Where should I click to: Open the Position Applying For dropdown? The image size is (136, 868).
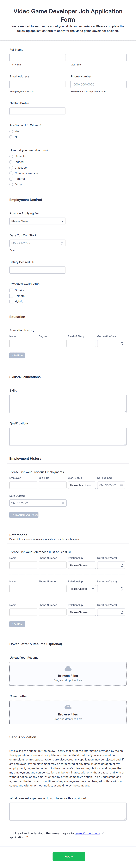[x=37, y=221]
